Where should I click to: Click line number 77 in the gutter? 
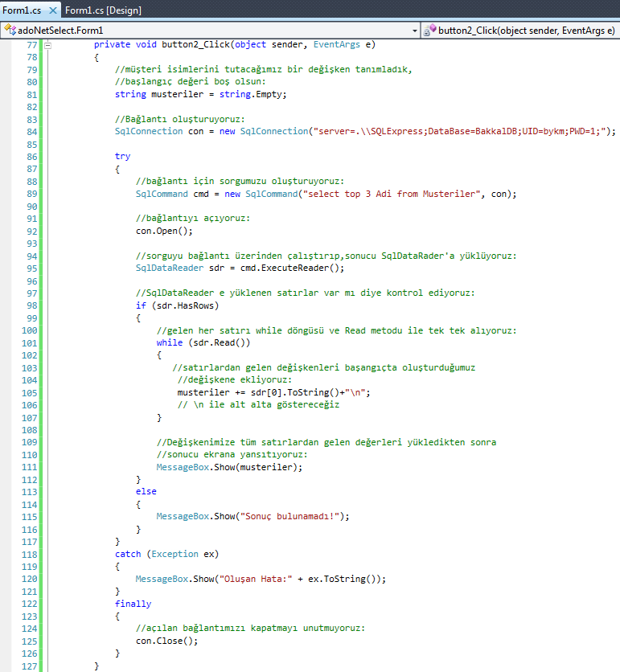[x=31, y=45]
